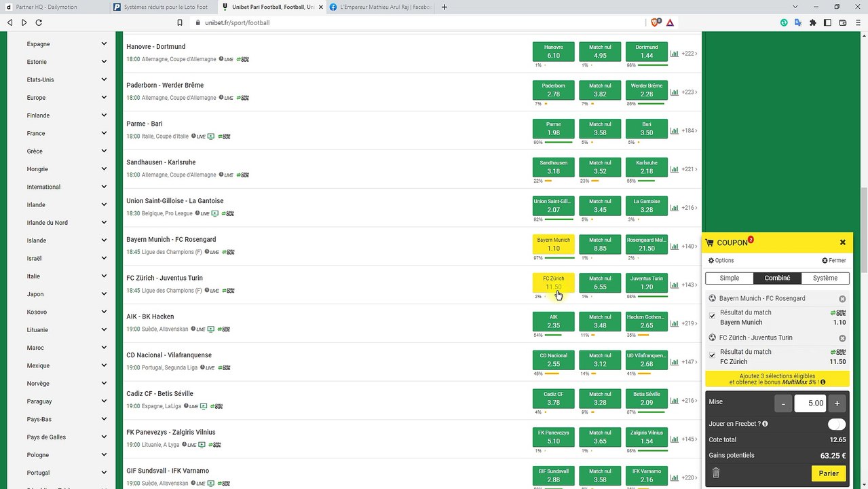The height and width of the screenshot is (489, 868).
Task: Open a new browser tab
Action: [445, 7]
